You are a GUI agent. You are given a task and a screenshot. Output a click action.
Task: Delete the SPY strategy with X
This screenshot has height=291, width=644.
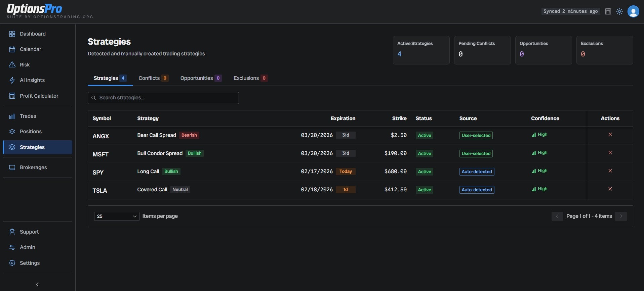point(610,171)
